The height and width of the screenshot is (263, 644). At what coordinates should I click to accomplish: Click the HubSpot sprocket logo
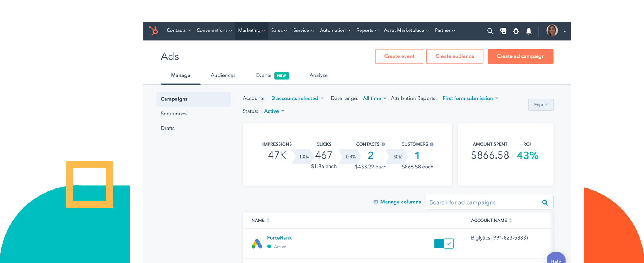(x=153, y=31)
